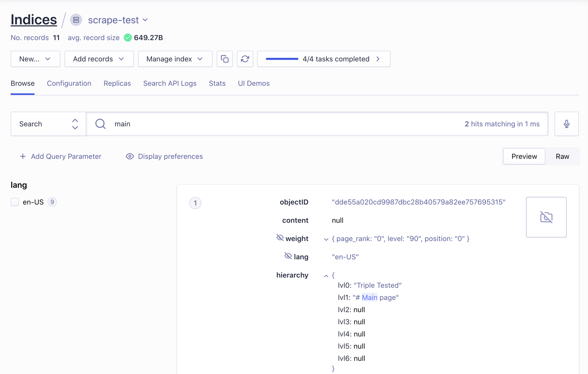
Task: Switch to Raw view
Action: coord(562,157)
